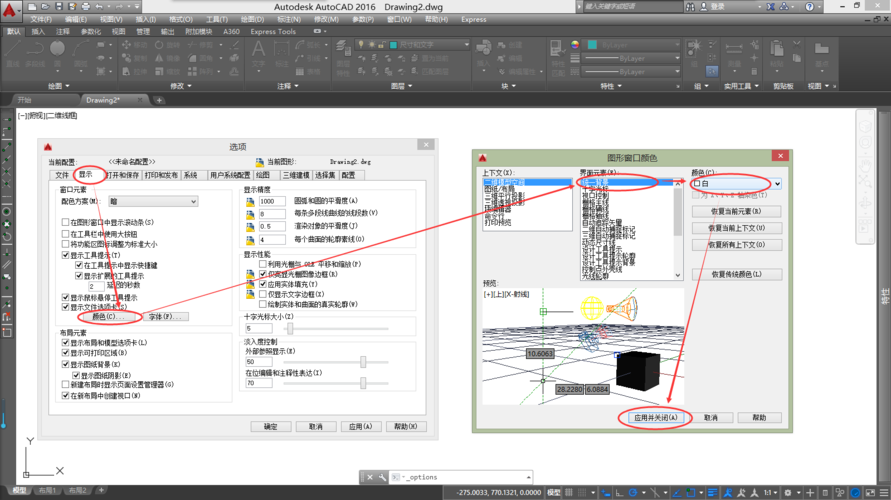This screenshot has height=500, width=891.
Task: Expand the 图层 layers panel flyout
Action: pos(401,86)
